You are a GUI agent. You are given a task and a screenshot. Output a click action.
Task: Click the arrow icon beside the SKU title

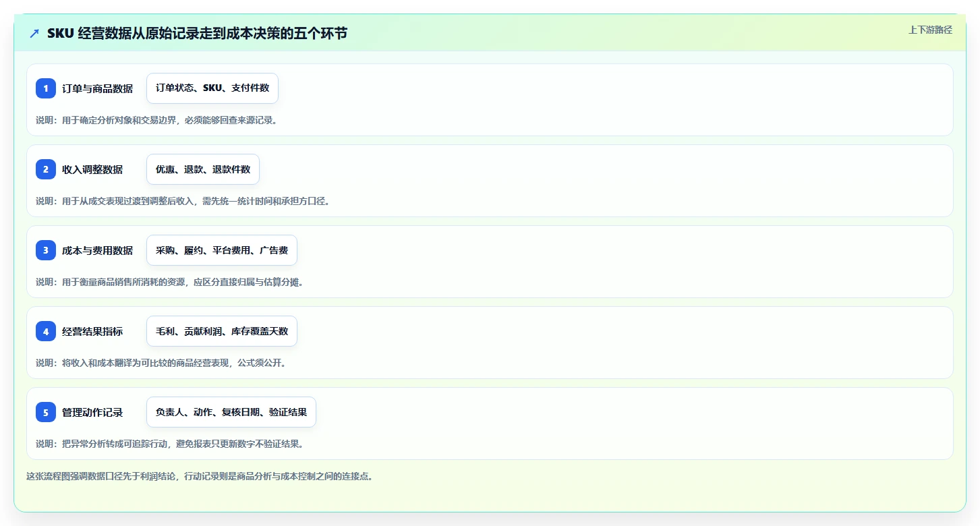point(34,33)
